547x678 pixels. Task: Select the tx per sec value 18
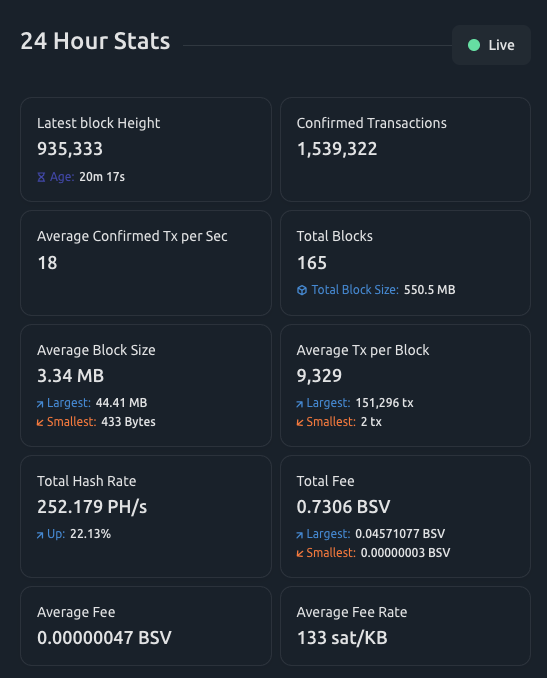tap(47, 263)
